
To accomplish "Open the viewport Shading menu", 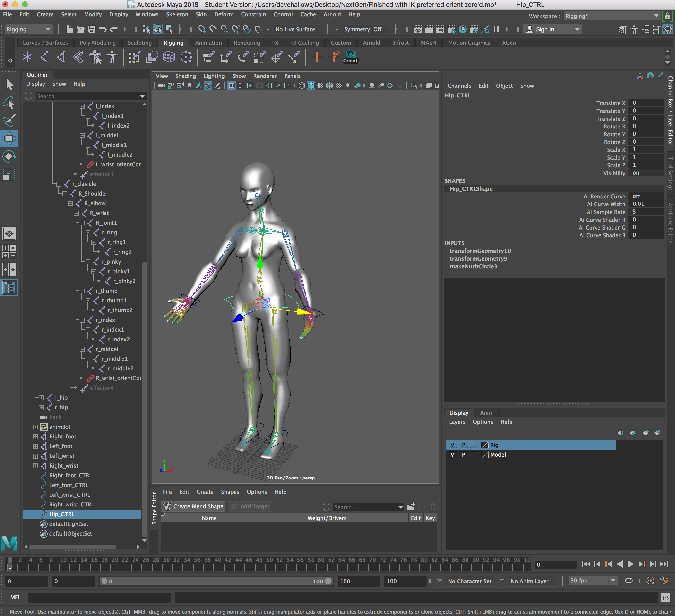I will pos(185,76).
